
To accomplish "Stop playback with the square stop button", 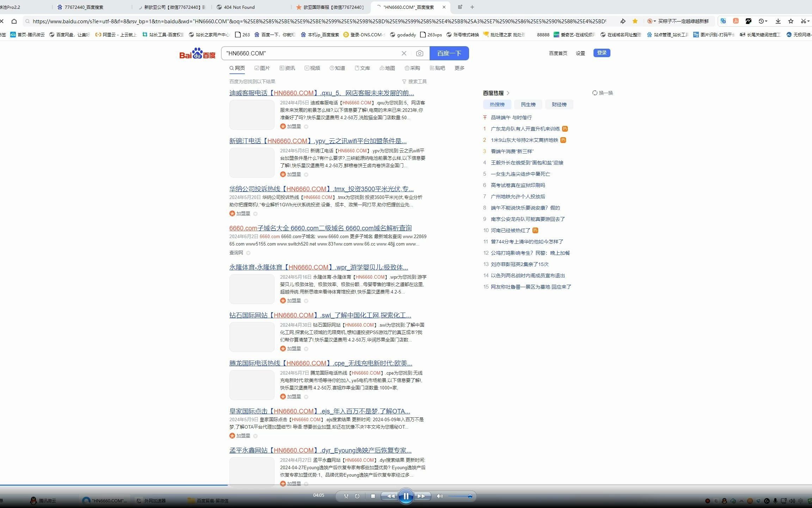I will pos(373,496).
